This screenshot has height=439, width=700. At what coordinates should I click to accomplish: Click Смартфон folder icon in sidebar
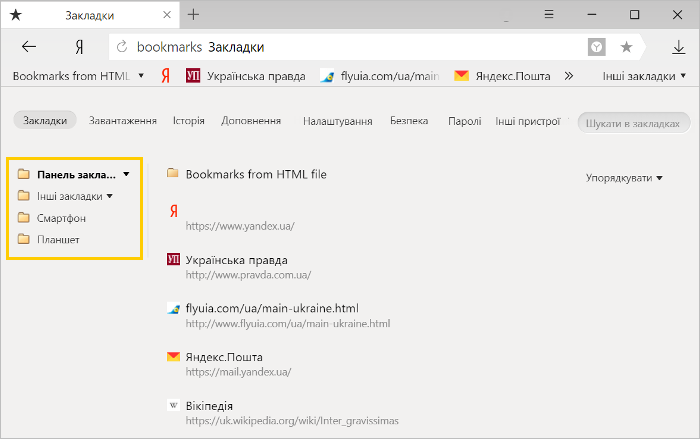point(23,217)
